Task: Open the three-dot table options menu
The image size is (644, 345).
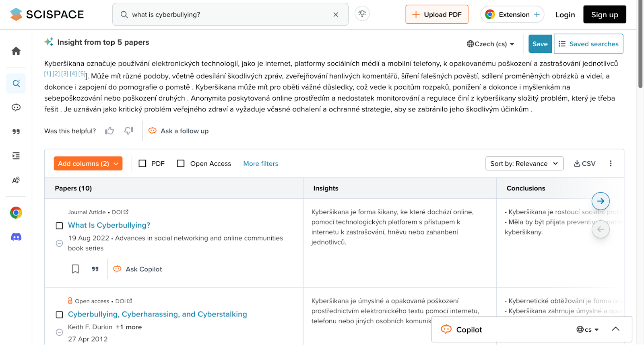Action: (x=611, y=164)
